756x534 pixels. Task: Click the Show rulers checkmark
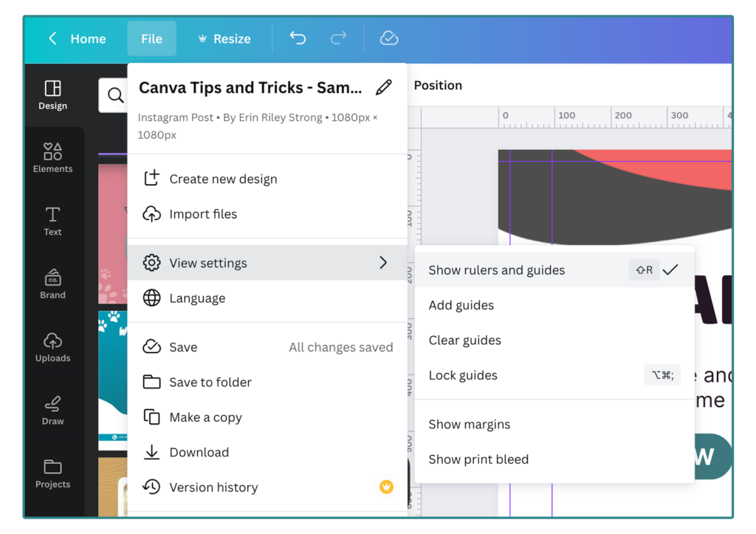(670, 270)
